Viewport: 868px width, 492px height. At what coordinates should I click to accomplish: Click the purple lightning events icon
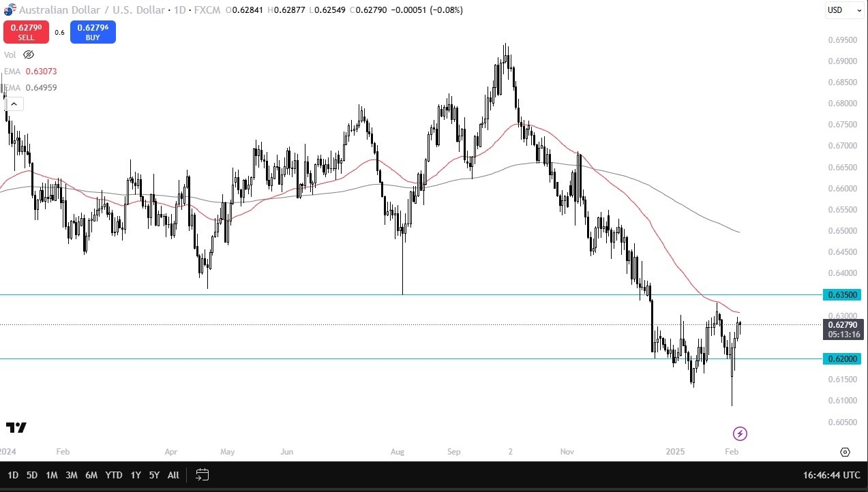tap(740, 433)
